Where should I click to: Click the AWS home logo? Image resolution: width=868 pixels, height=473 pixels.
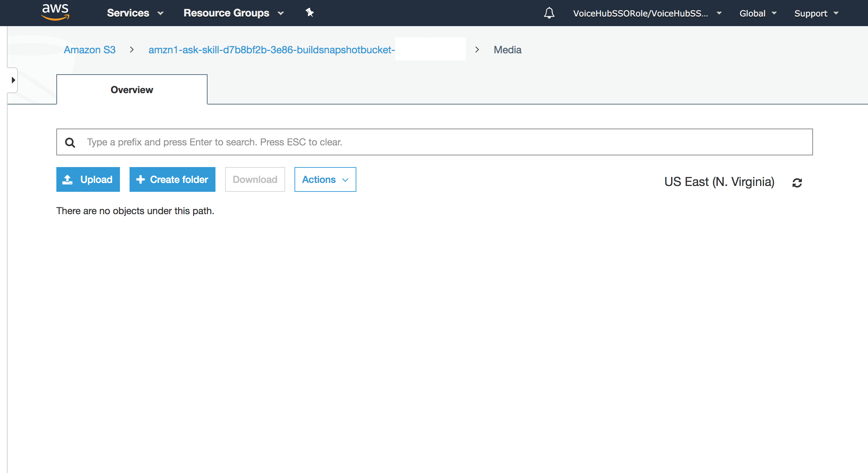click(x=55, y=13)
